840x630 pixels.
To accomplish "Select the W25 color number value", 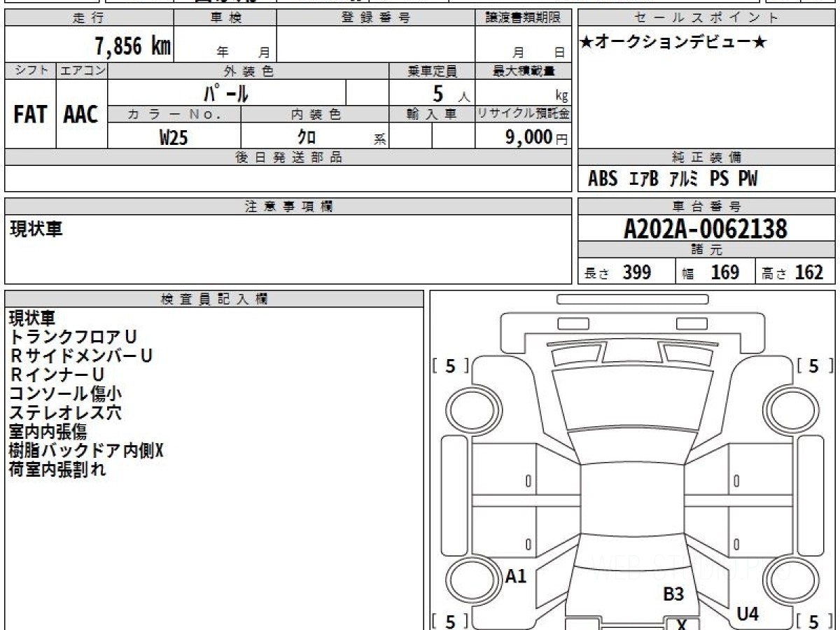I will (x=174, y=138).
